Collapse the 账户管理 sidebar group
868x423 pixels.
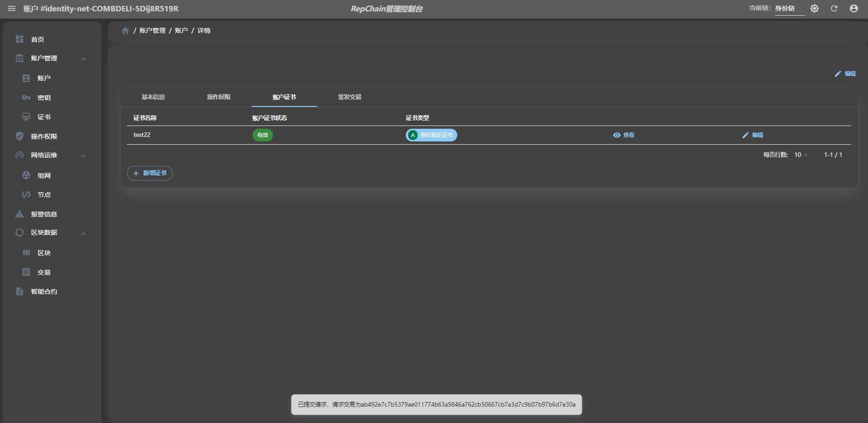pyautogui.click(x=84, y=59)
